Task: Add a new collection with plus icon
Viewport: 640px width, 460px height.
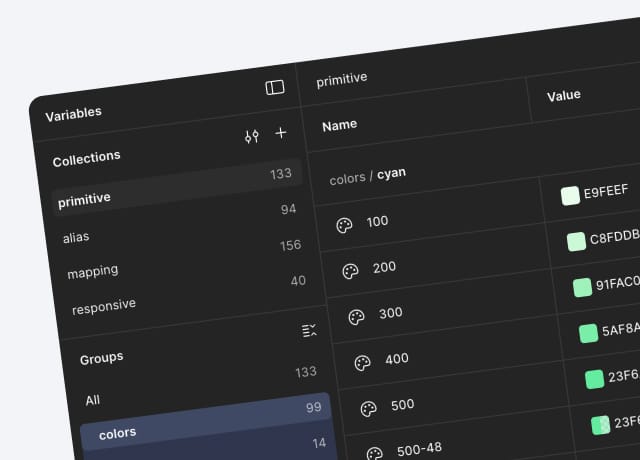Action: click(x=281, y=133)
